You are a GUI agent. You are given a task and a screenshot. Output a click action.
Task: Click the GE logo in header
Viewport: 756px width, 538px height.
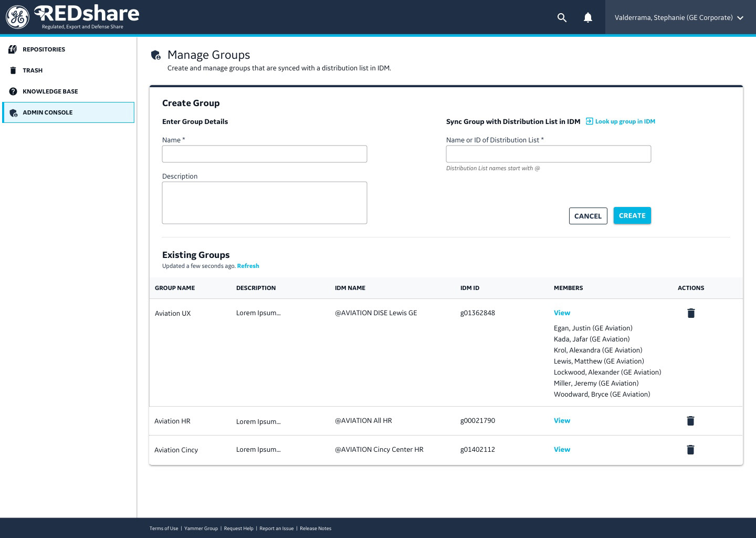coord(17,17)
